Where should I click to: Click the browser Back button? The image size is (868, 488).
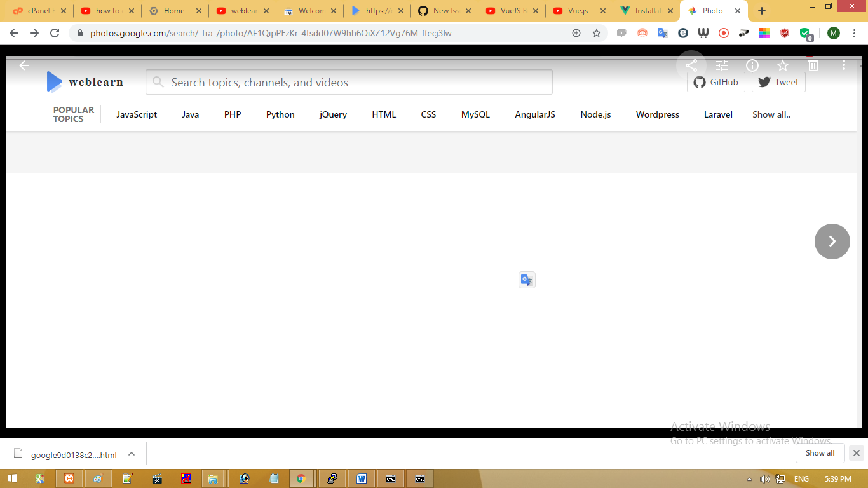(14, 33)
